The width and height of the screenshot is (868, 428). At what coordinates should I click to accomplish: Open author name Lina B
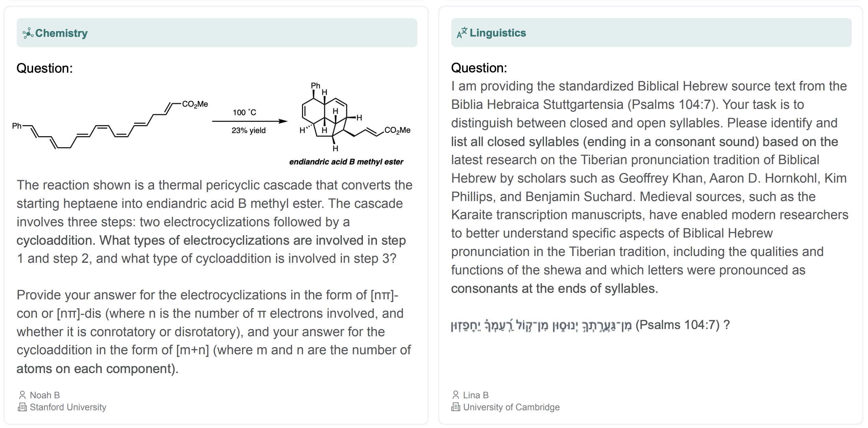coord(476,395)
